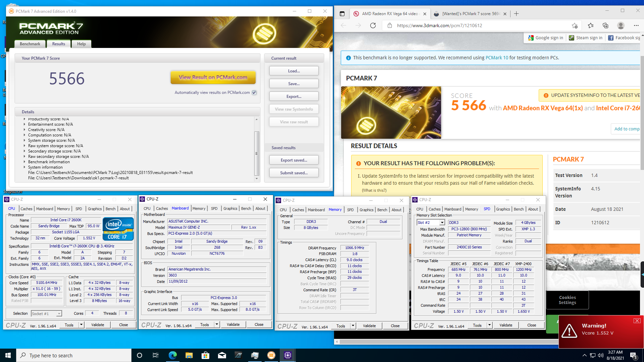Click Submit saved... button
Viewport: 644px width, 362px height.
294,173
